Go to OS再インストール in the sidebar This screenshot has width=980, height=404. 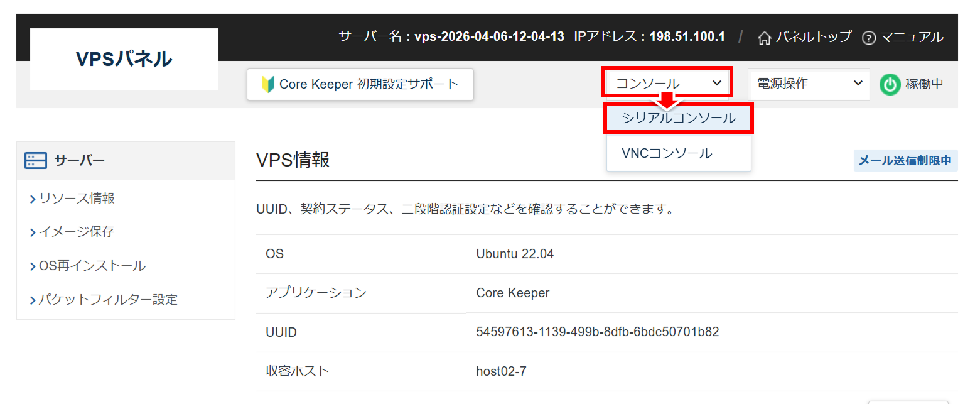(x=92, y=266)
